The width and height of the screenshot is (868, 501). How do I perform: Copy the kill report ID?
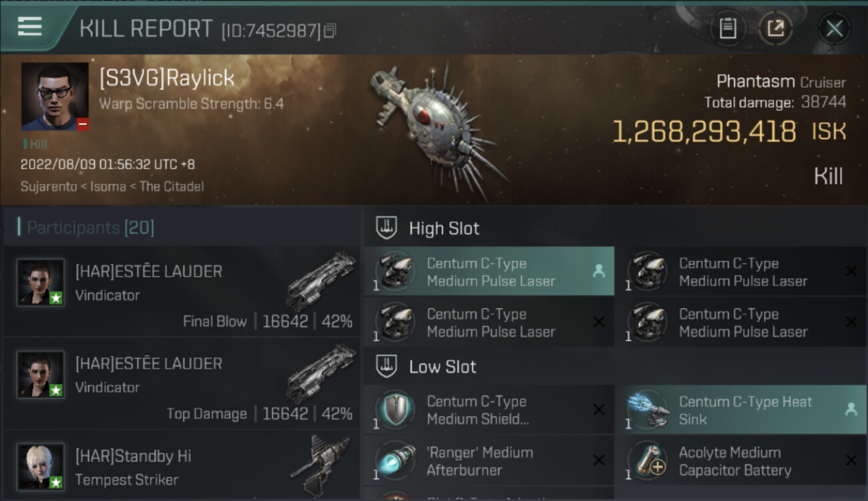(x=330, y=31)
